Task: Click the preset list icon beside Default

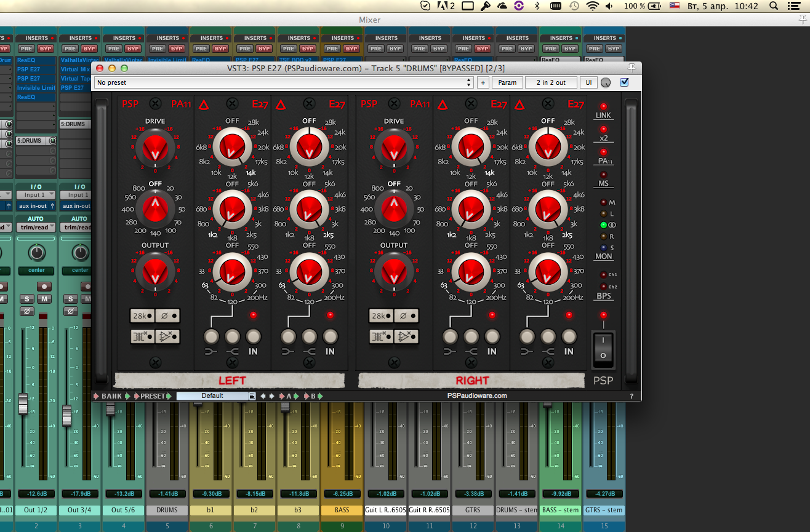Action: pos(252,396)
